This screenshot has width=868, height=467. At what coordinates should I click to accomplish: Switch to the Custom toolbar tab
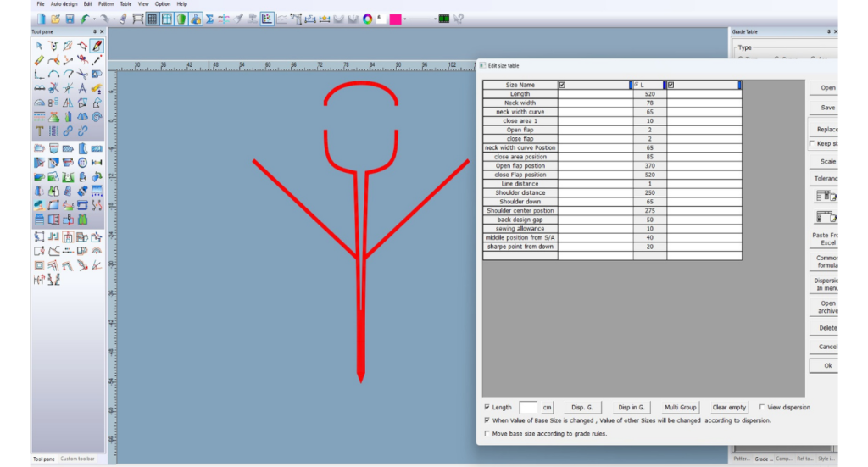coord(77,459)
